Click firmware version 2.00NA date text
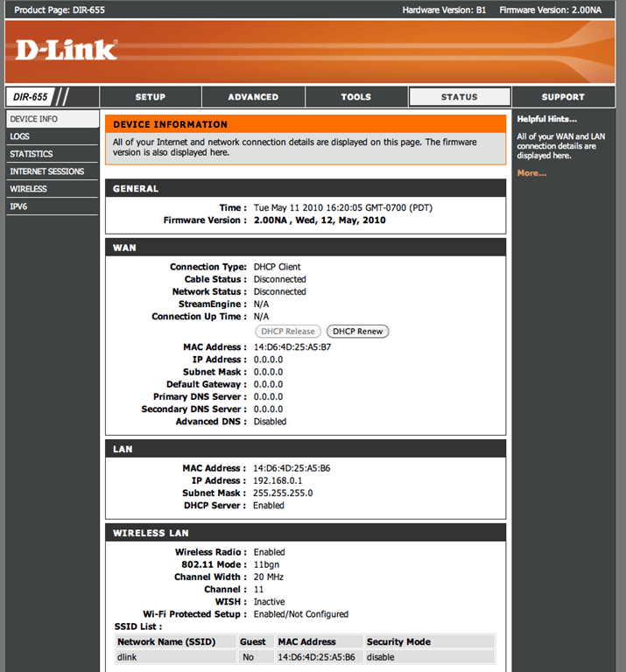Viewport: 626px width, 672px height. [320, 220]
